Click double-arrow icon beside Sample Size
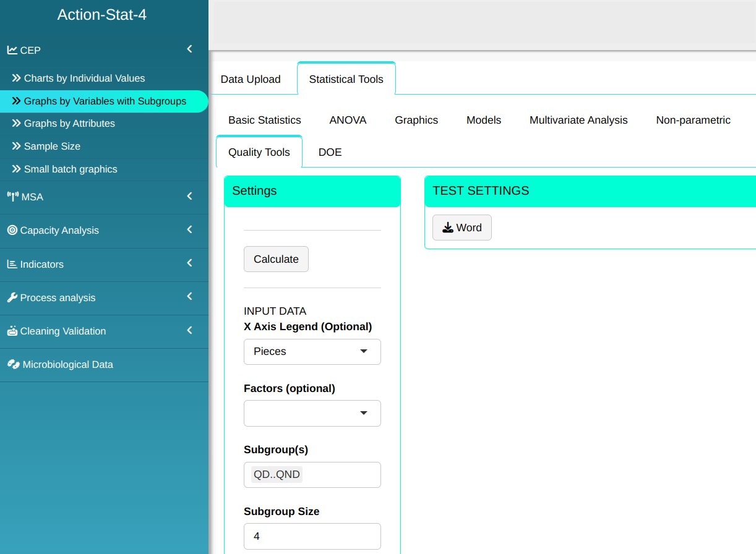Viewport: 756px width, 554px height. (17, 147)
